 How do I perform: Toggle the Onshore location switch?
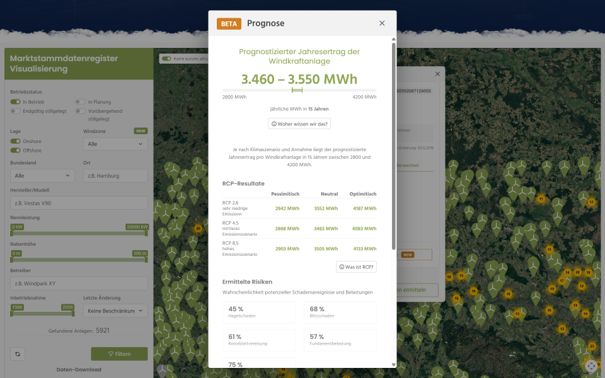15,141
